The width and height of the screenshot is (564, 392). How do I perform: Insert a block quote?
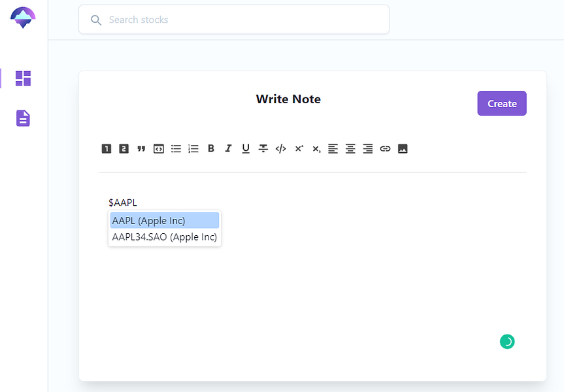pos(141,148)
